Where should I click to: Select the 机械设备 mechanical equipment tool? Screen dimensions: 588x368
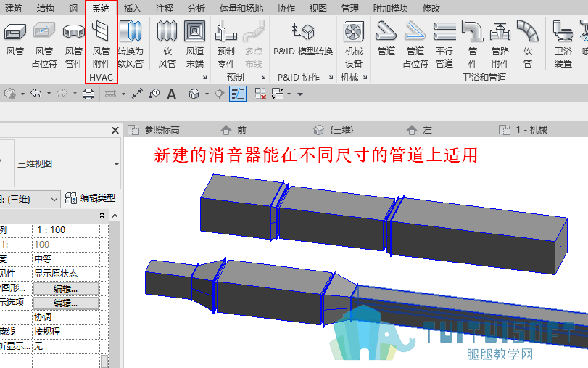tap(354, 44)
